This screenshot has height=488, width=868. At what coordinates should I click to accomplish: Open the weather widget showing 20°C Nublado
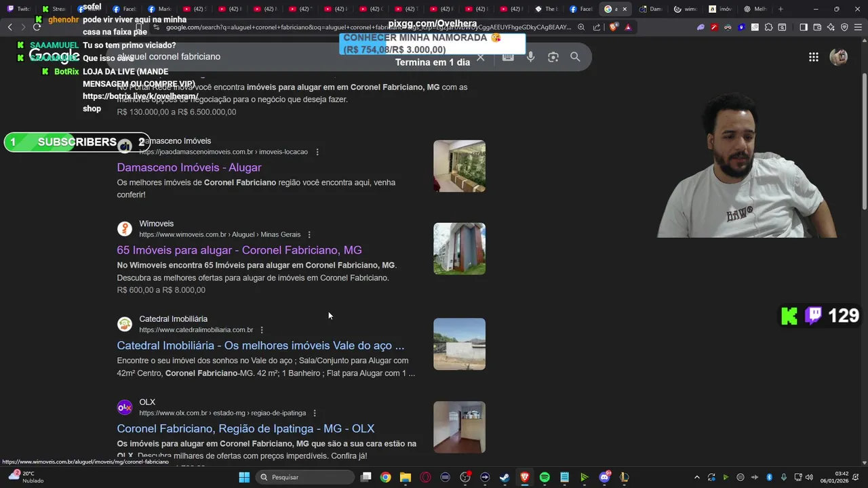[x=24, y=477]
